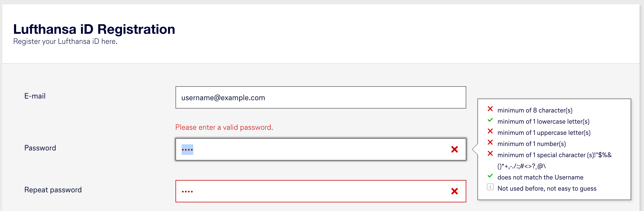The height and width of the screenshot is (211, 644).
Task: Click 'Not used before, not easy to guess' text
Action: click(547, 188)
